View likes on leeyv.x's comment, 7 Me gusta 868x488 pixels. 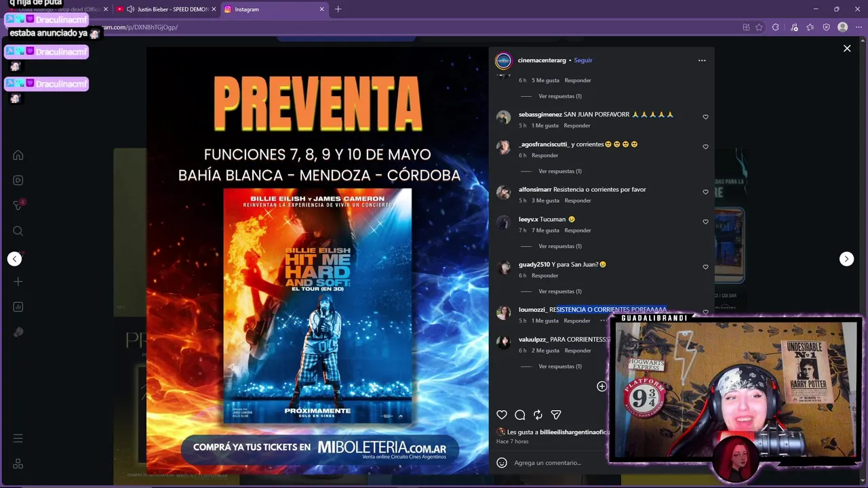tap(545, 230)
